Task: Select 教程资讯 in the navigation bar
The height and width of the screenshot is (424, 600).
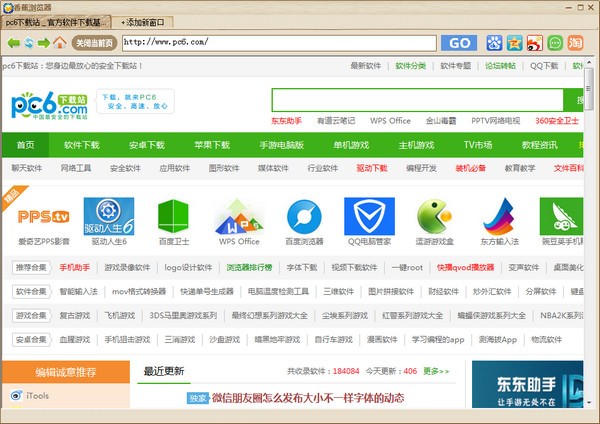Action: pos(540,145)
